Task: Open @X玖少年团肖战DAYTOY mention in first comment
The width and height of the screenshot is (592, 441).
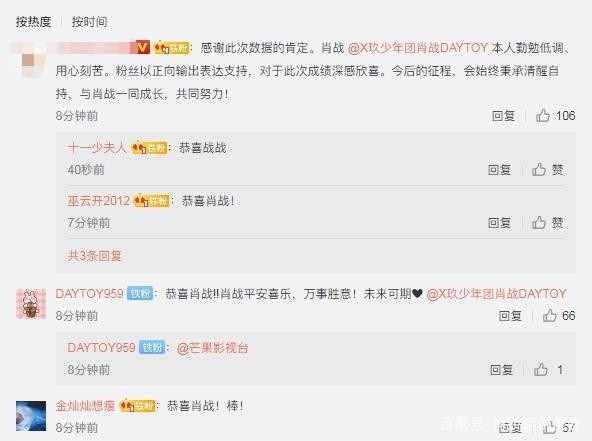Action: click(x=418, y=48)
